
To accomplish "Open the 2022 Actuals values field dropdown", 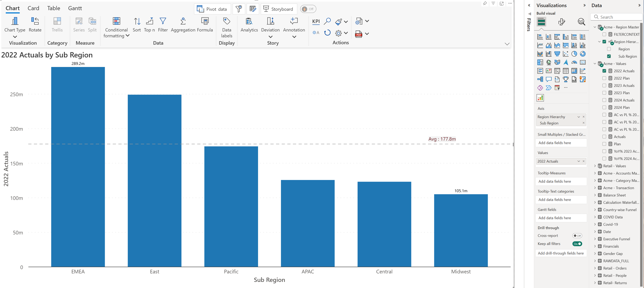I will coord(579,161).
